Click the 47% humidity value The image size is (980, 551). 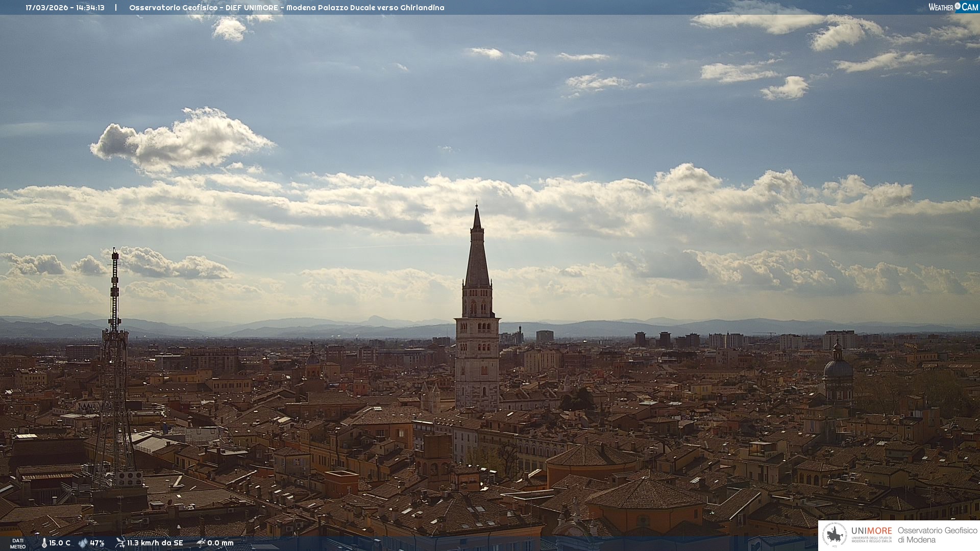97,543
